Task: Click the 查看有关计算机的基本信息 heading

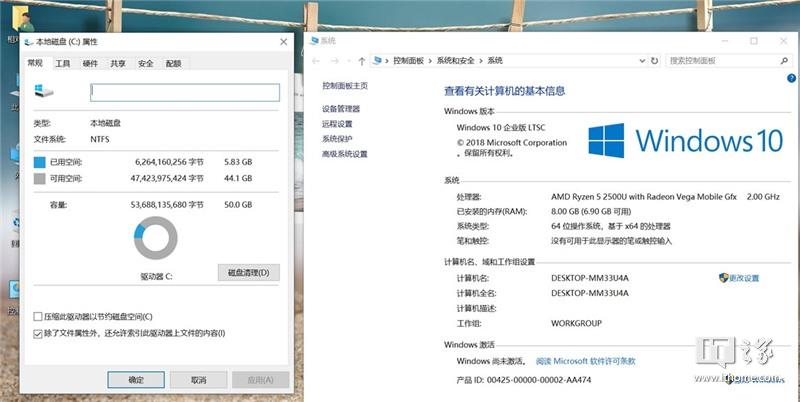Action: click(505, 91)
